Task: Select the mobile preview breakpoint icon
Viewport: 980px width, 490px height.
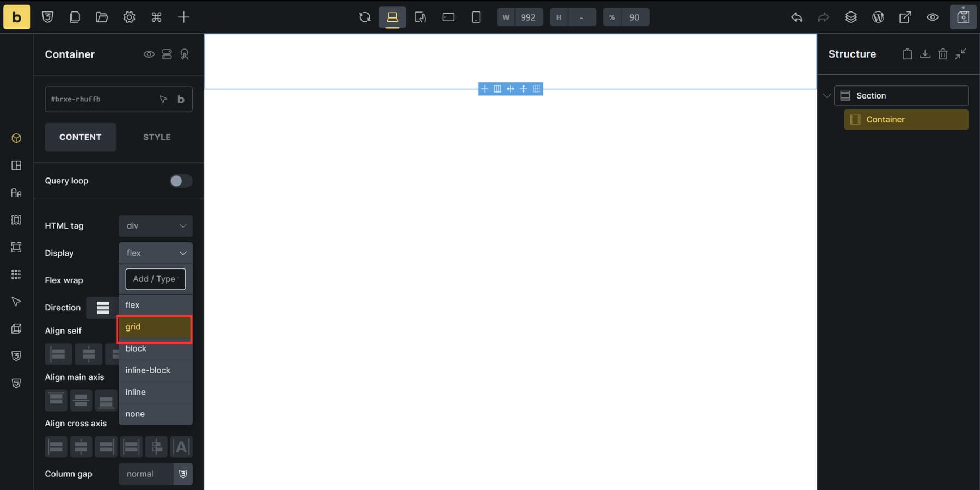Action: pos(476,17)
